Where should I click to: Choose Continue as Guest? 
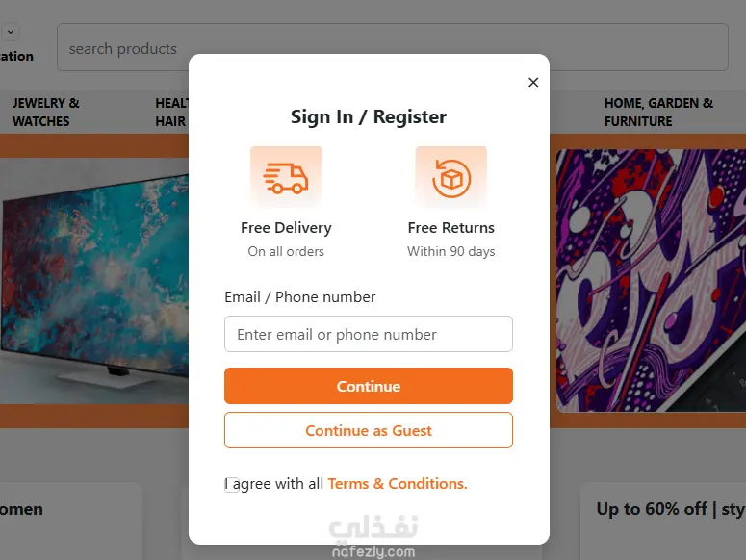click(x=369, y=430)
